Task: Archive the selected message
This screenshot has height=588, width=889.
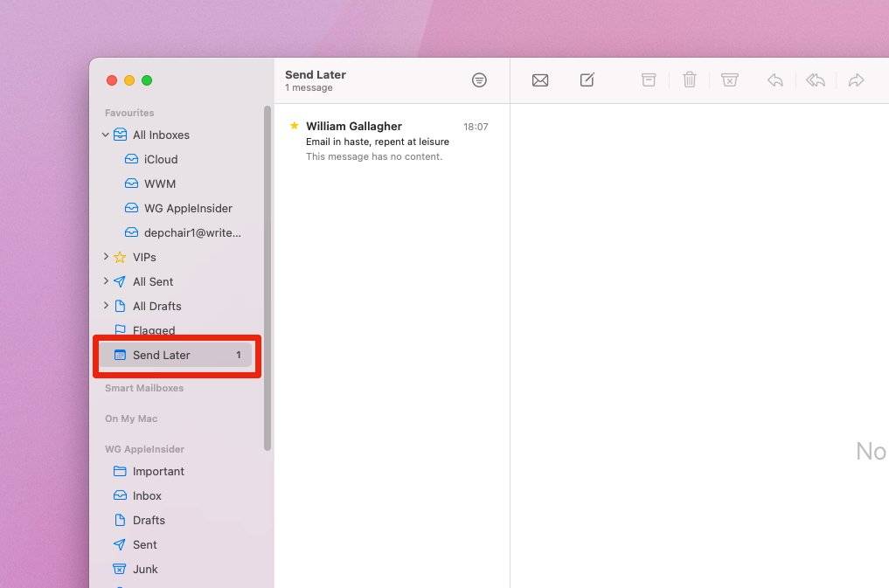Action: 649,80
